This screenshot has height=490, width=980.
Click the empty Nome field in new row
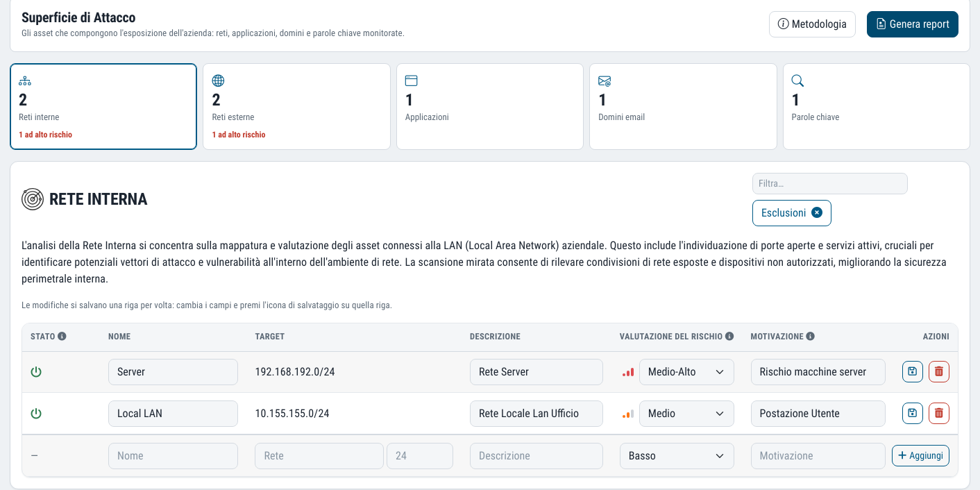coord(173,456)
